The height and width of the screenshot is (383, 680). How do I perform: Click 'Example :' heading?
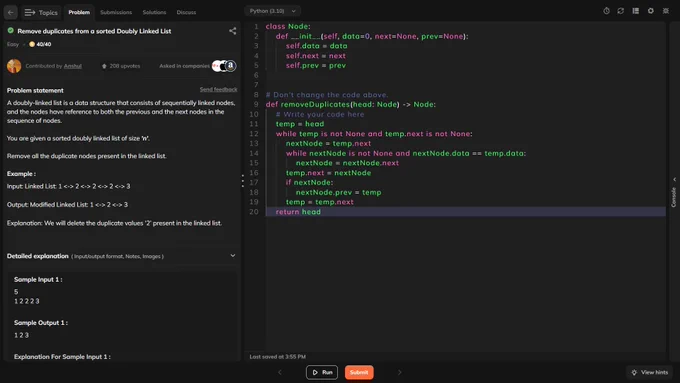click(x=21, y=173)
